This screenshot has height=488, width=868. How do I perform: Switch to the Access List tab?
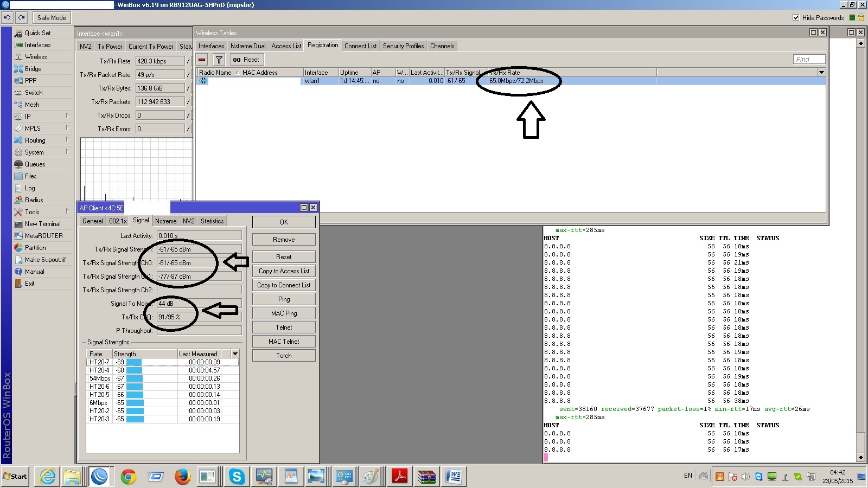coord(286,46)
